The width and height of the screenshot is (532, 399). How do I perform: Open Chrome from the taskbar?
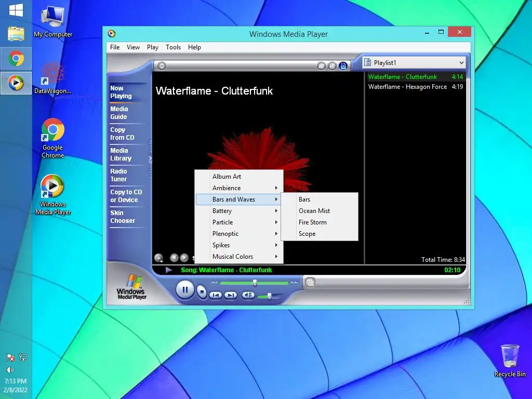pos(16,58)
